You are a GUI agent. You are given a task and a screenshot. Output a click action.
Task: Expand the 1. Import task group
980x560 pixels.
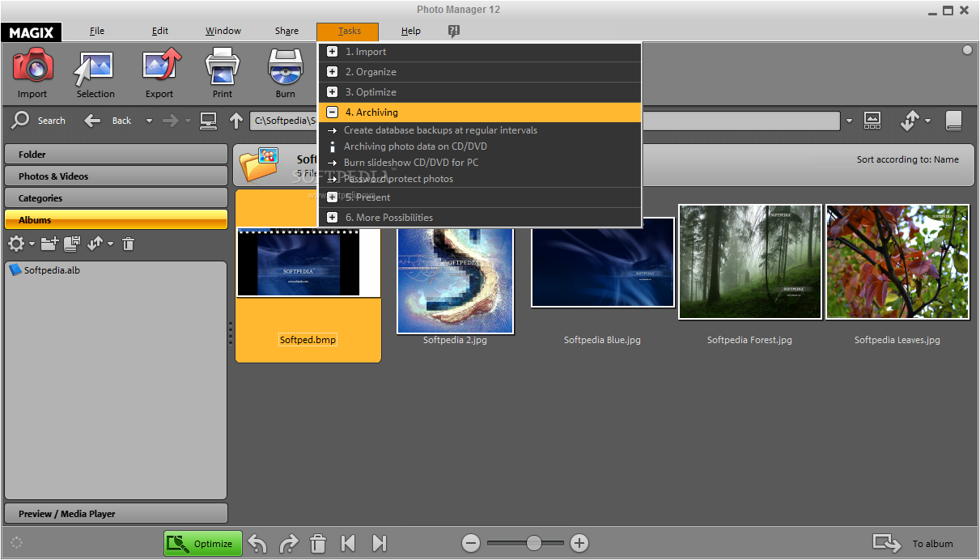(332, 52)
